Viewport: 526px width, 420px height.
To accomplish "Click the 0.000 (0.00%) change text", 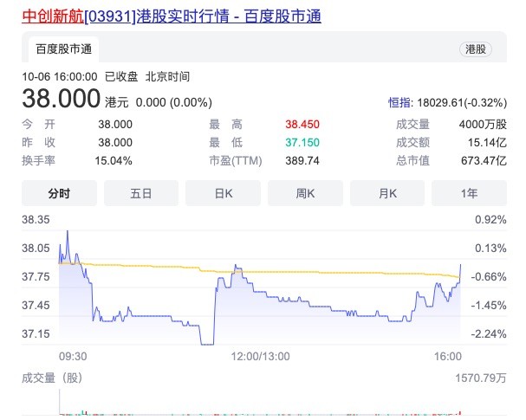I will tap(174, 102).
